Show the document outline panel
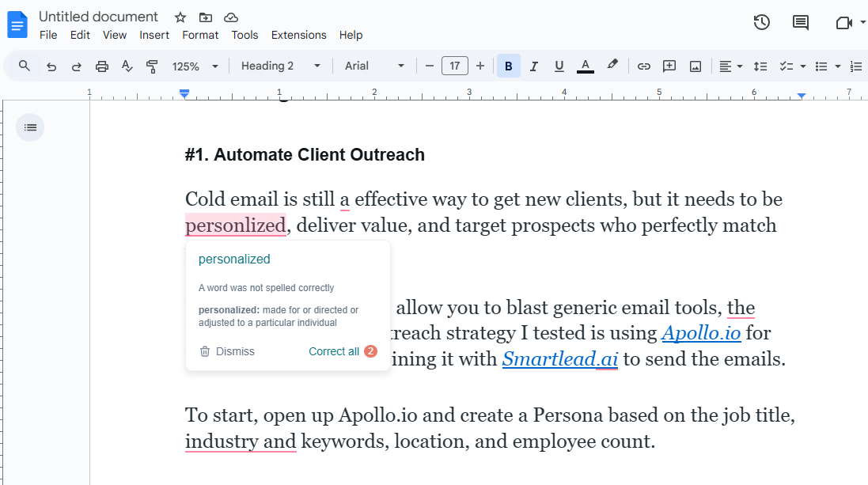Screen dimensions: 868x485 (x=30, y=127)
